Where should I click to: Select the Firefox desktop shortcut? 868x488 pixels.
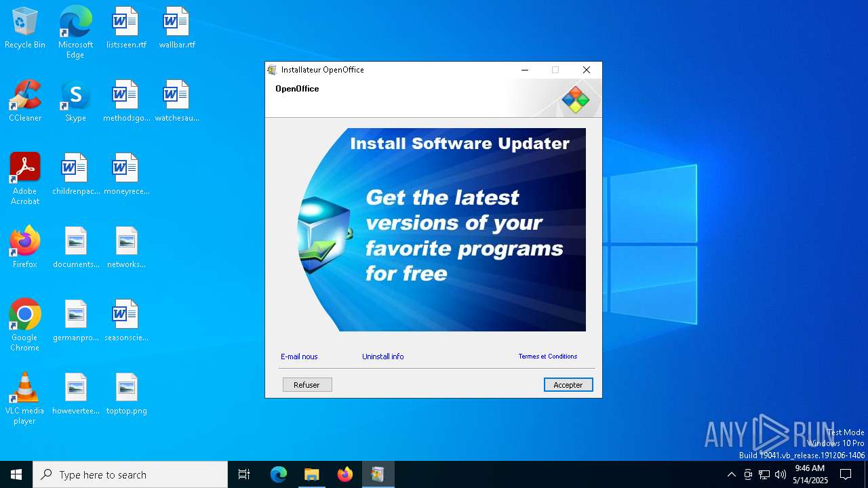click(25, 247)
